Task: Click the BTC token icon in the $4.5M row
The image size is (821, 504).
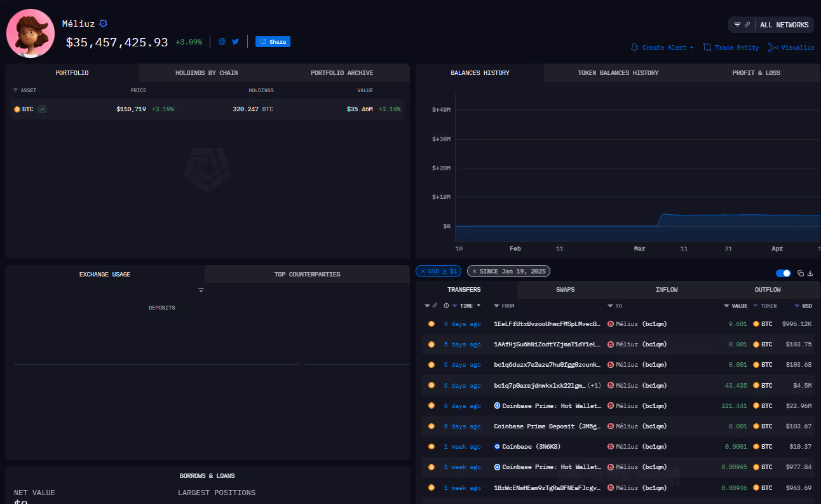Action: pyautogui.click(x=756, y=385)
